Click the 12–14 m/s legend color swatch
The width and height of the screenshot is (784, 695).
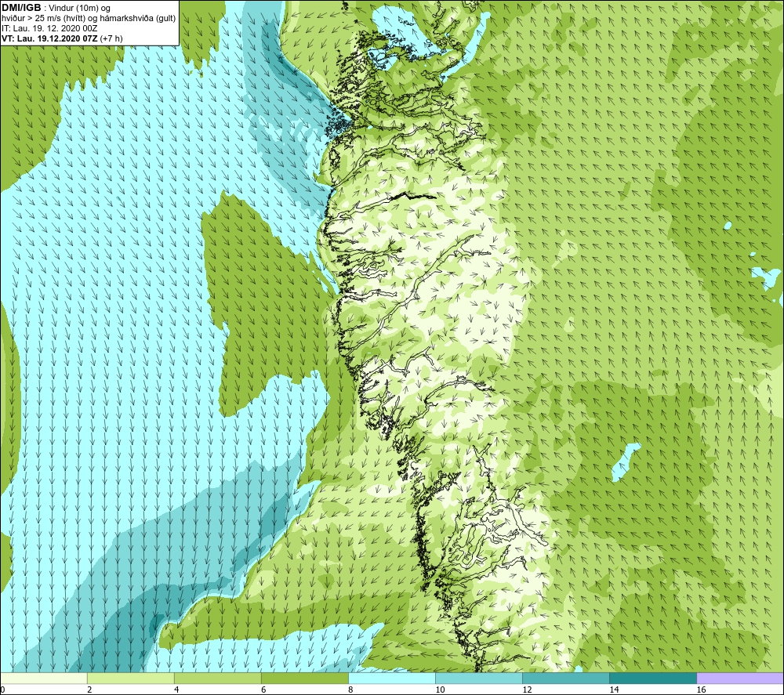(x=565, y=678)
